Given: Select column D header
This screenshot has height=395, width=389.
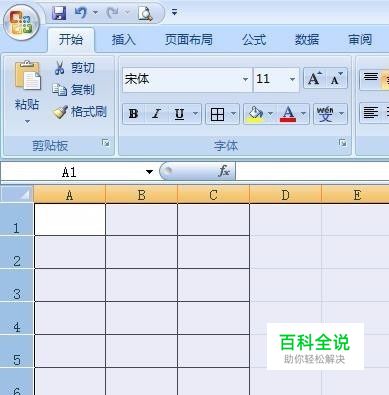Looking at the screenshot, I should tap(285, 195).
